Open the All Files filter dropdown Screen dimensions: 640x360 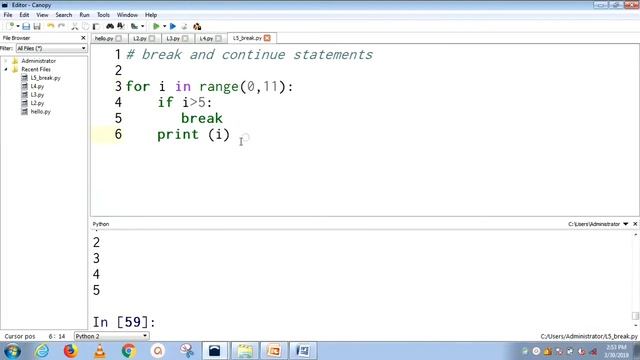point(51,48)
